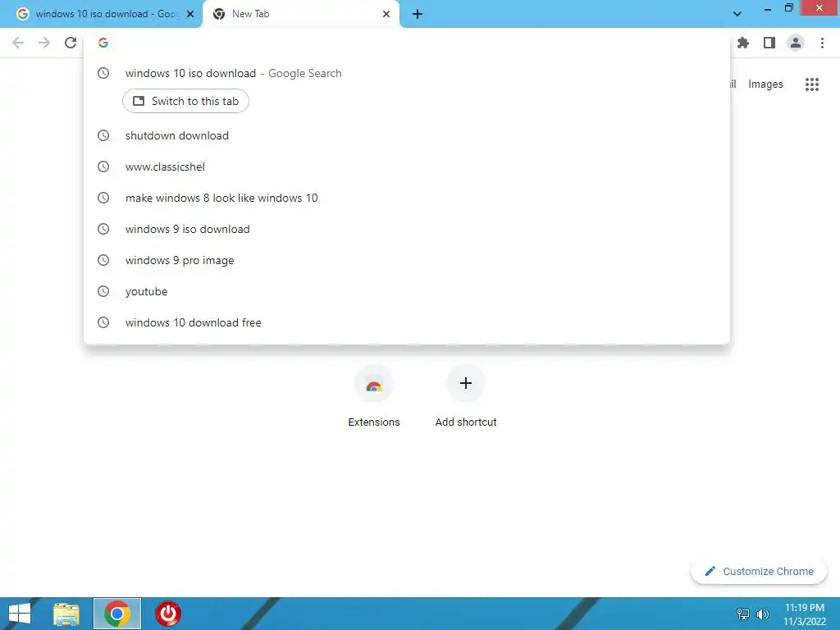Open a new tab with plus button
This screenshot has width=840, height=630.
coord(418,14)
